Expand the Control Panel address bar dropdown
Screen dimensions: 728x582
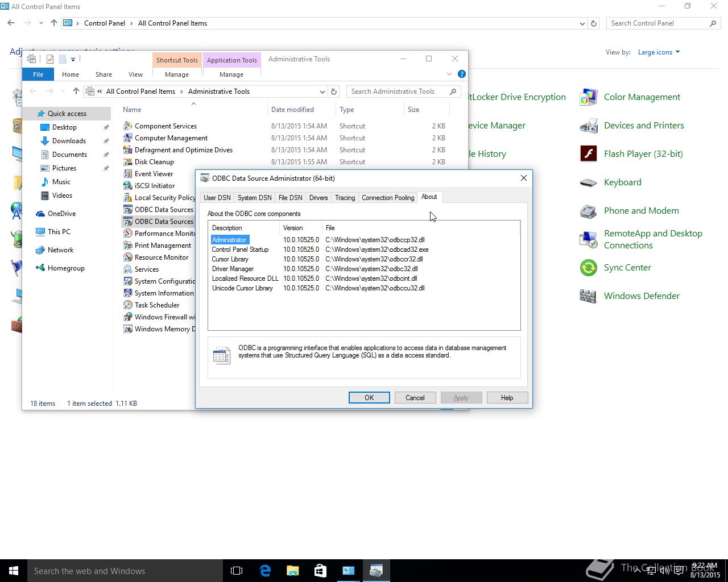click(x=582, y=23)
